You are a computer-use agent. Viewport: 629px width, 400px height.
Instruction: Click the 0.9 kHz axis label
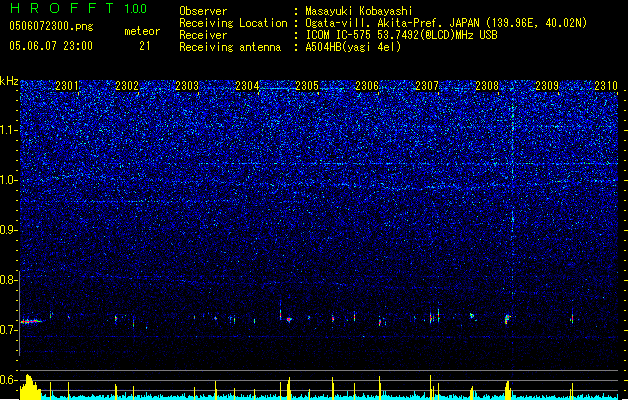pos(8,230)
